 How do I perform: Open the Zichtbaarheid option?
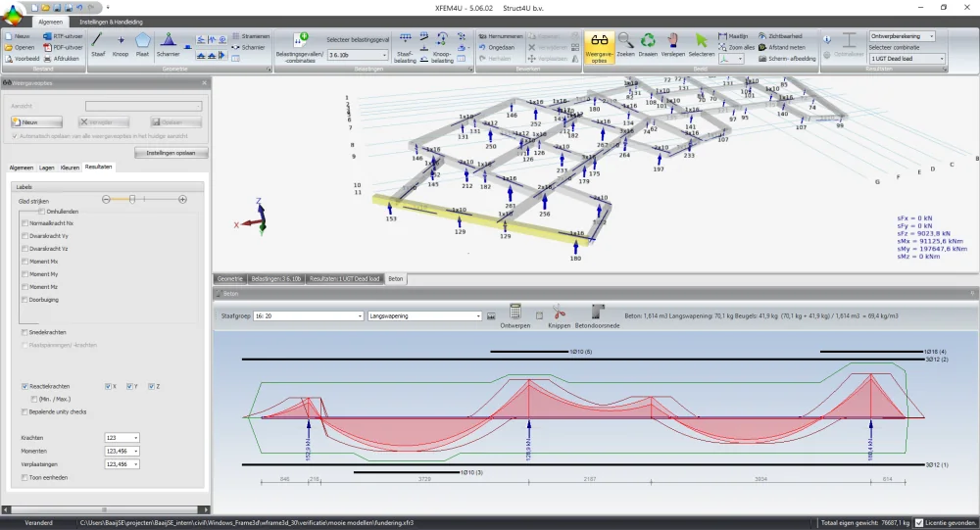click(780, 36)
